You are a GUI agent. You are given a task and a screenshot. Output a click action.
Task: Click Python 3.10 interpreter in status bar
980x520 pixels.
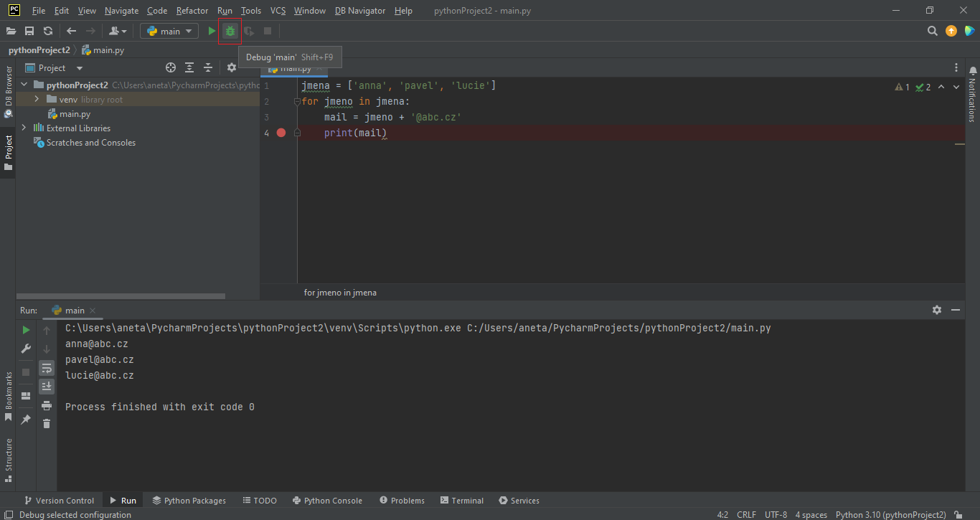[x=891, y=514]
